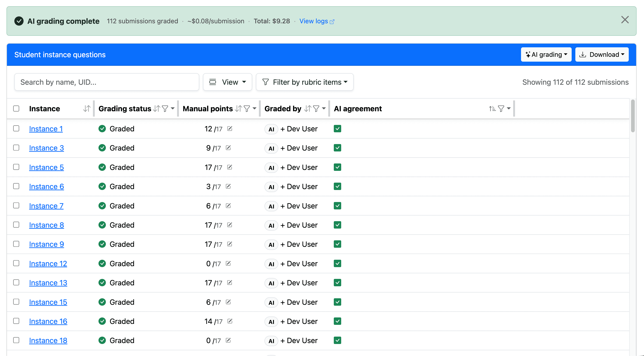Edit manual points for Instance 15
The width and height of the screenshot is (644, 356).
228,302
